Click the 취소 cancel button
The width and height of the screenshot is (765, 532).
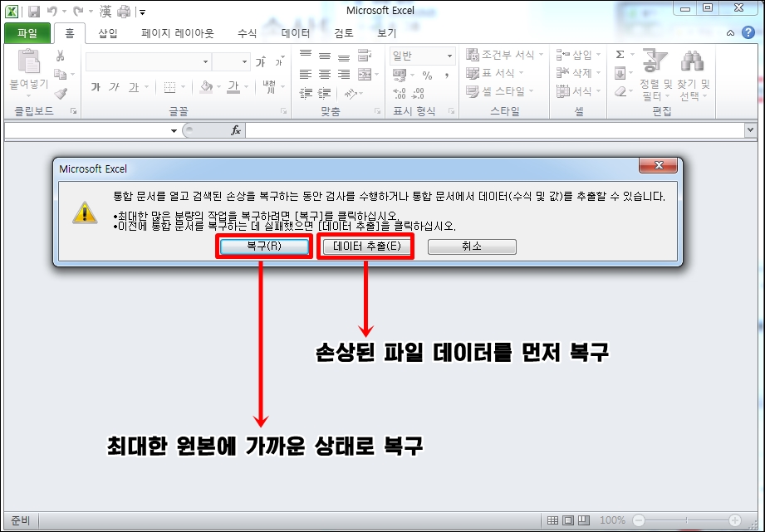472,246
